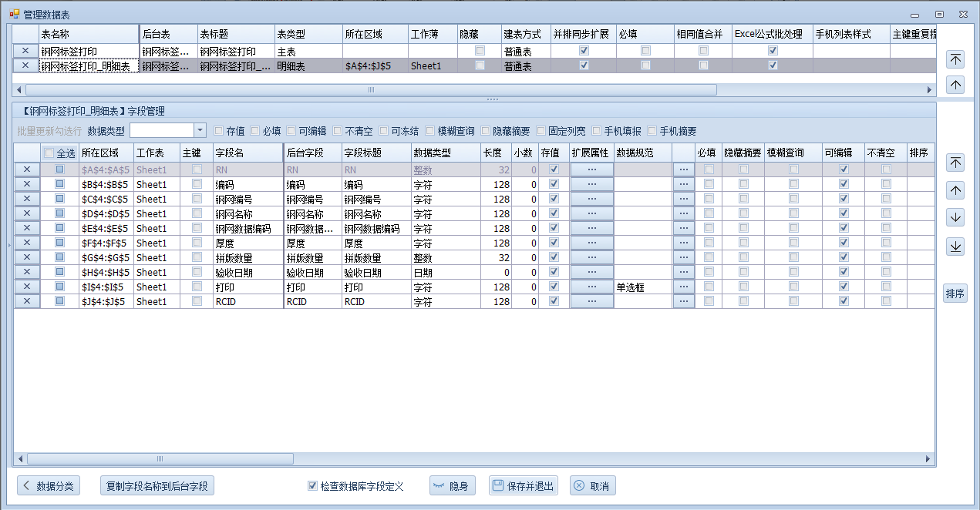Move selected field to the bottom
Viewport: 980px width, 510px height.
click(x=955, y=246)
